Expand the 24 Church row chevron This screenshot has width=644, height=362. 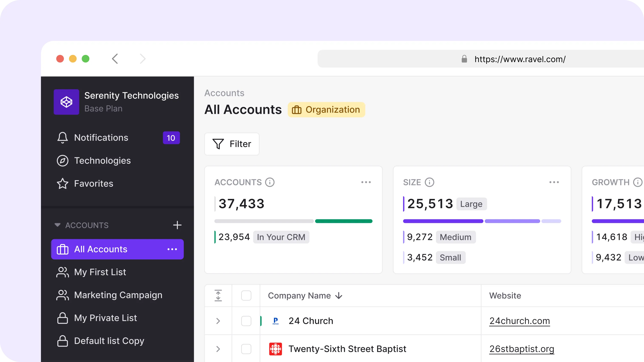[x=218, y=321]
